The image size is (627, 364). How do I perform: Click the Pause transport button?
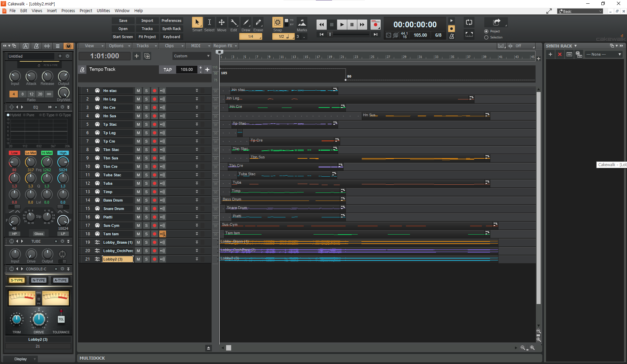point(352,25)
